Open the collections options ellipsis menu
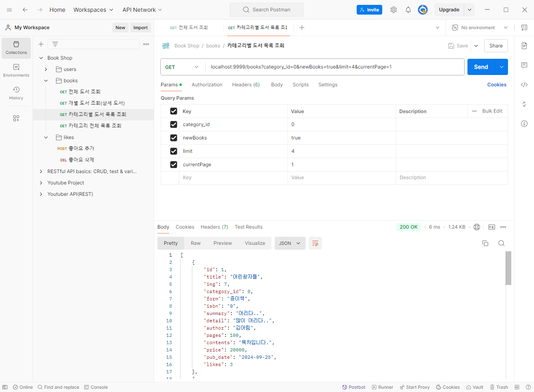This screenshot has height=392, width=534. (x=146, y=44)
